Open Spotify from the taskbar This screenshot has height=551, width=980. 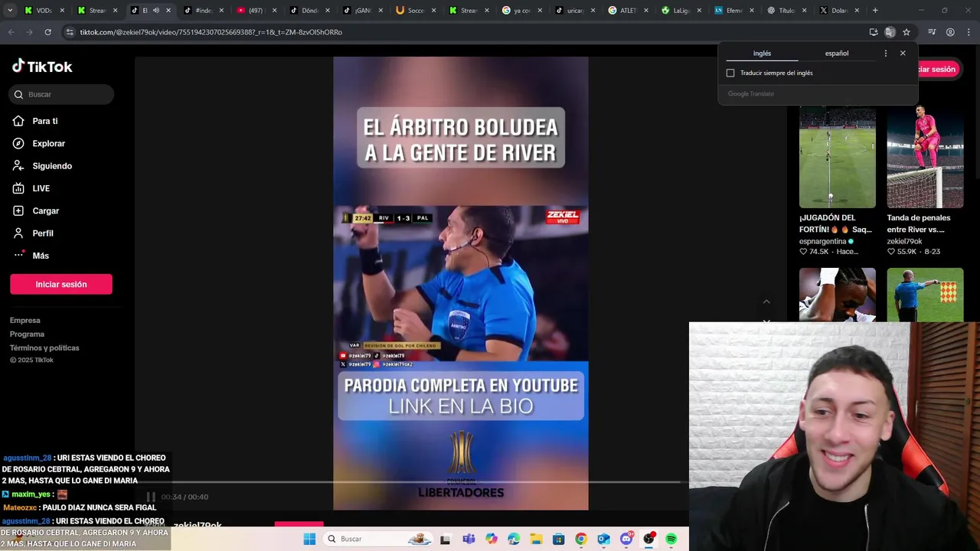(671, 539)
